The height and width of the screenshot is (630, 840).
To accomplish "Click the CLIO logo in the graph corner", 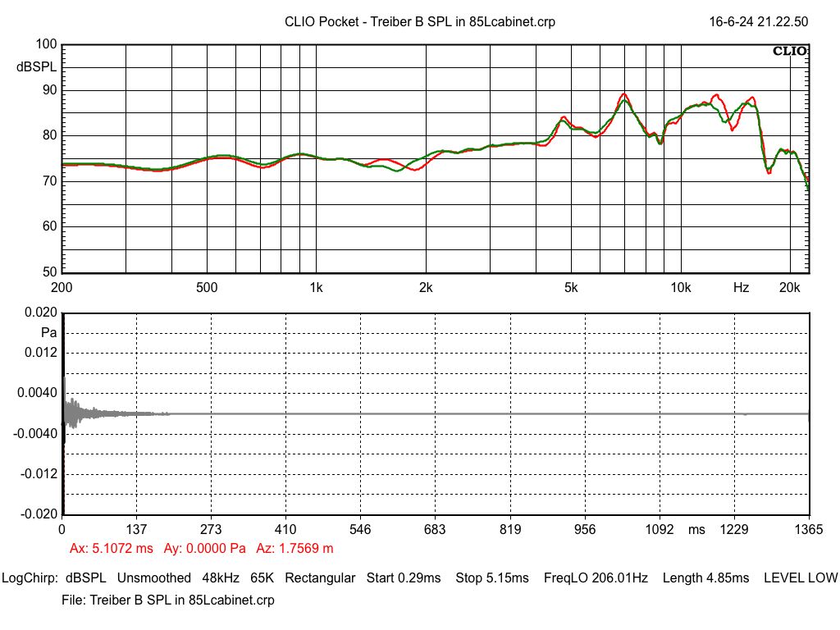I will (x=790, y=52).
